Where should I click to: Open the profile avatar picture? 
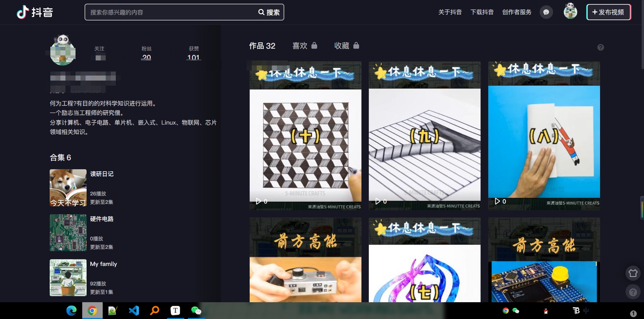pos(63,50)
